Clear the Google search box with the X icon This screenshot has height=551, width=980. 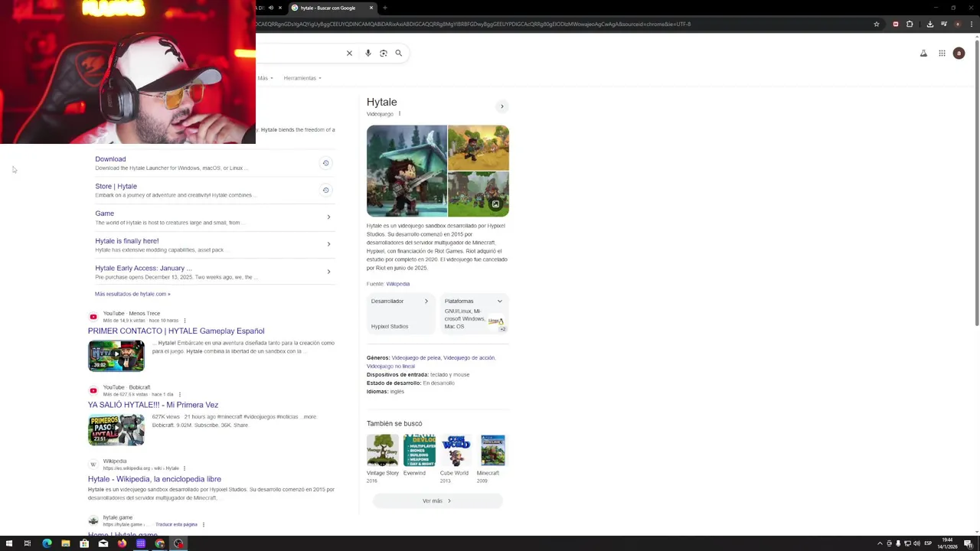click(349, 53)
